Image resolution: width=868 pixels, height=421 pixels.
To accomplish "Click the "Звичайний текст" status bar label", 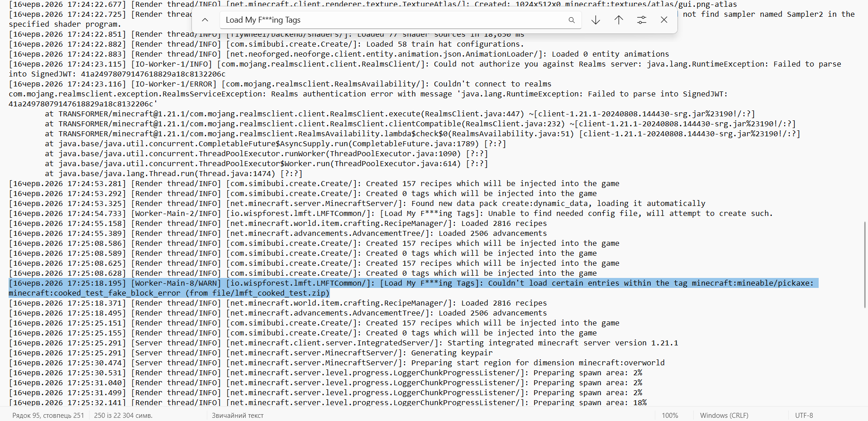I will tap(238, 415).
